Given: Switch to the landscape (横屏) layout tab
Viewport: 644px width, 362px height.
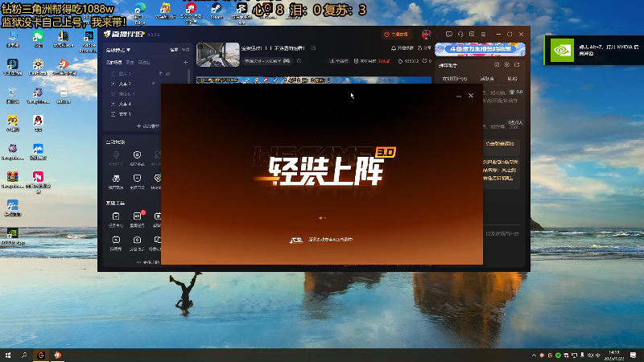Looking at the screenshot, I should [x=174, y=50].
